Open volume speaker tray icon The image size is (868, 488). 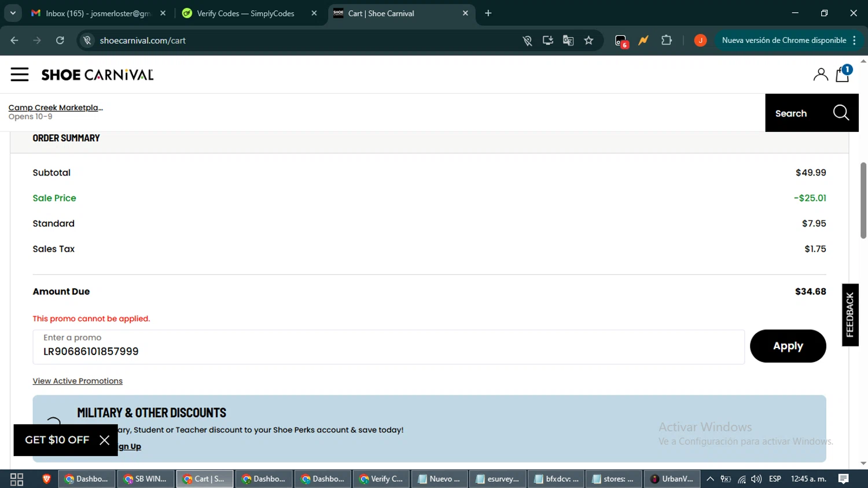click(756, 479)
